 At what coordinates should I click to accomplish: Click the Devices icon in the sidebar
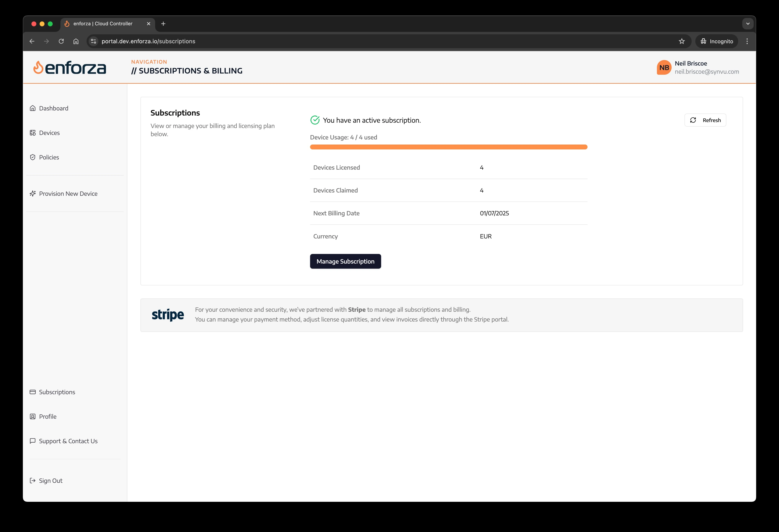coord(32,132)
